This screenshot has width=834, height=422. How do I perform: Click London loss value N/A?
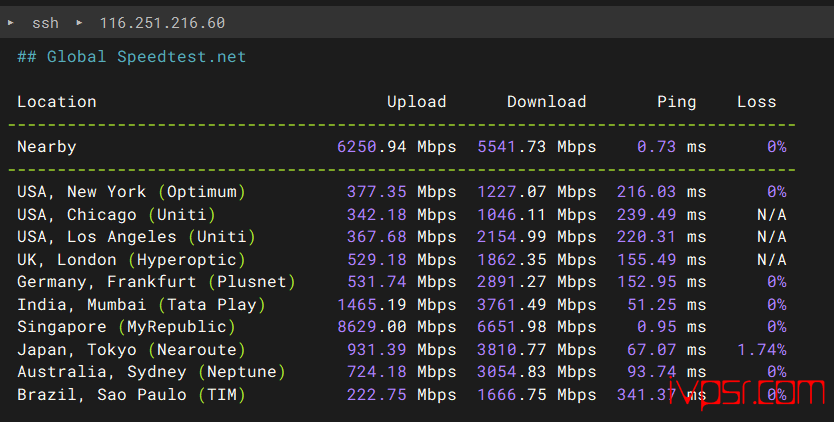coord(772,260)
